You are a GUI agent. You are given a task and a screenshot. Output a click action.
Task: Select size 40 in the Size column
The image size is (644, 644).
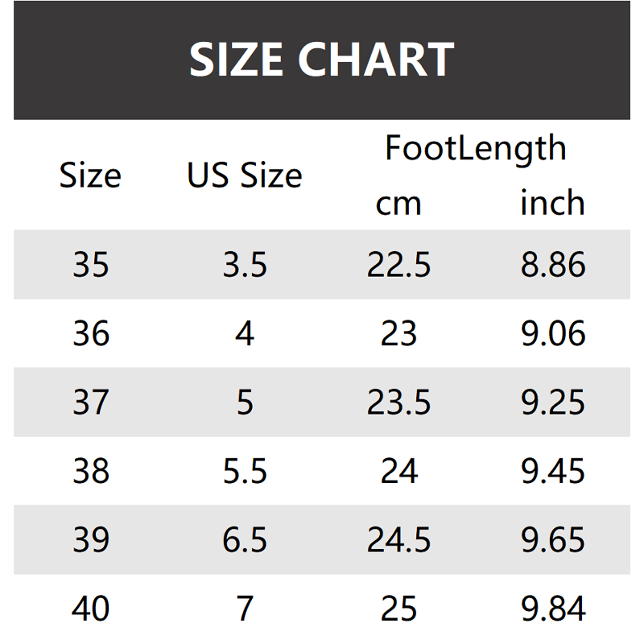(x=90, y=609)
